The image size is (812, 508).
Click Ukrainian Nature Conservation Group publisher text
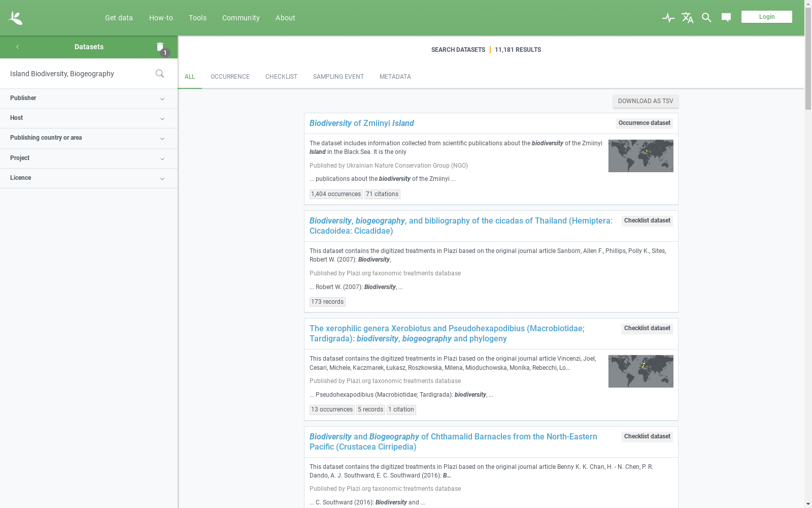tap(407, 166)
